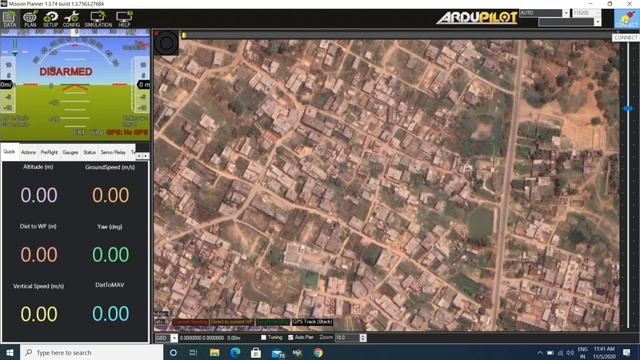Switch to the Status tab
Image resolution: width=640 pixels, height=360 pixels.
coord(89,152)
